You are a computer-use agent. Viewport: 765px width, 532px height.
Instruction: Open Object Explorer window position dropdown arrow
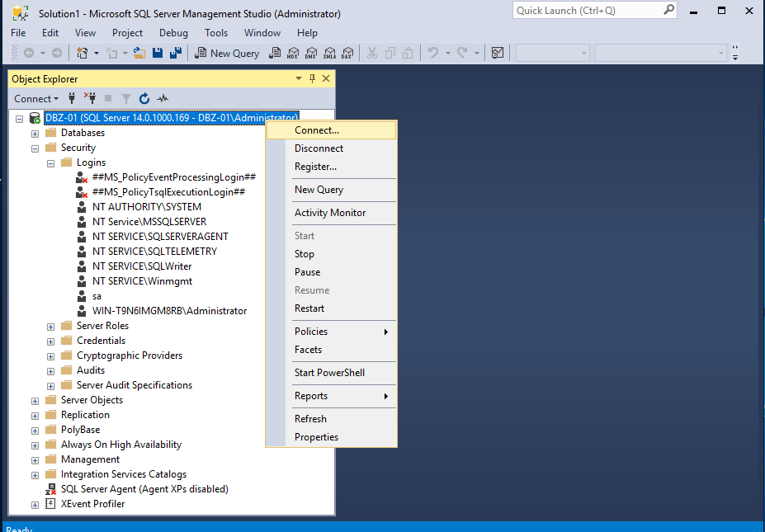tap(299, 78)
